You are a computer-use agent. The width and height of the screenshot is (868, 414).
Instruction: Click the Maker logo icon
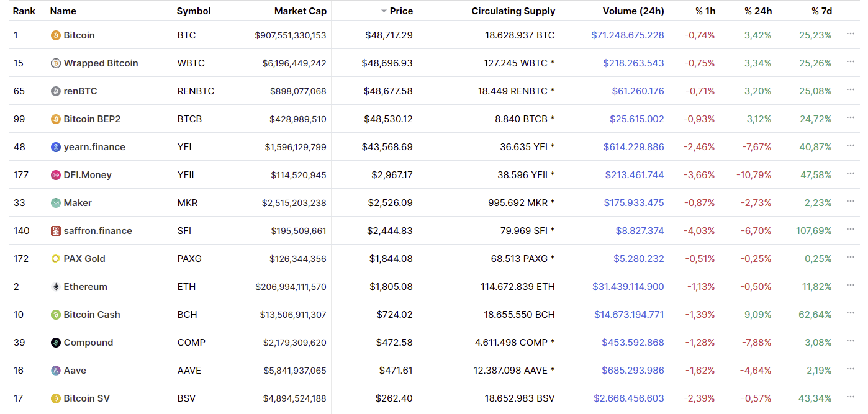[x=56, y=203]
